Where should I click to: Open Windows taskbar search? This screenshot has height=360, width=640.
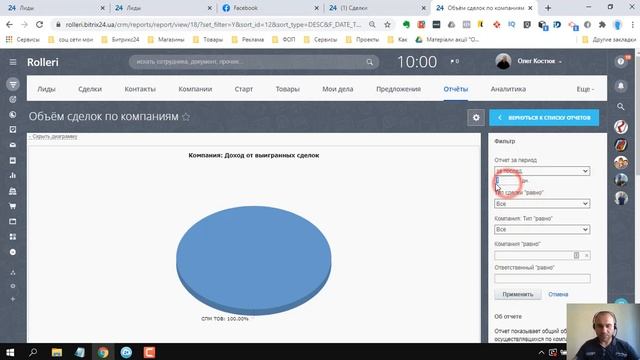(x=33, y=352)
